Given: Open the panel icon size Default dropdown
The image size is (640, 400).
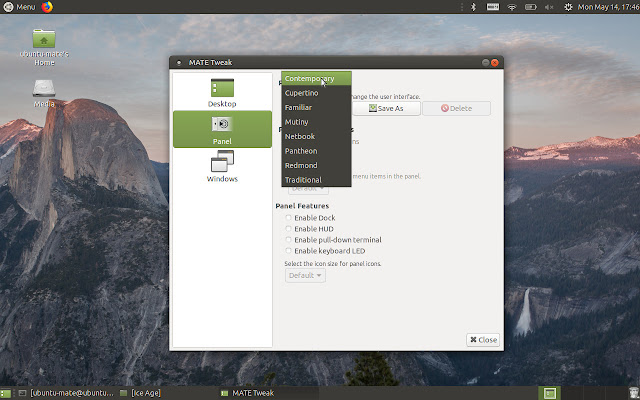Looking at the screenshot, I should (x=305, y=276).
